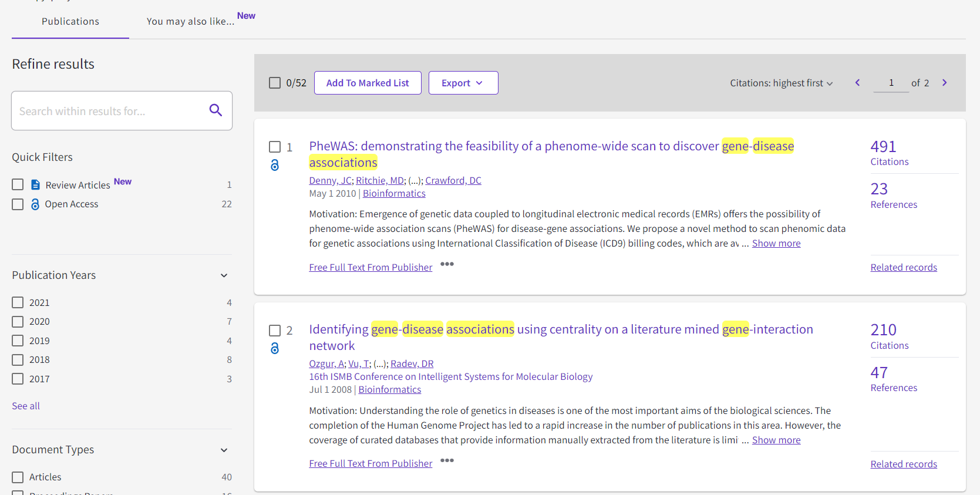Go to previous results page arrow
The height and width of the screenshot is (495, 980).
pos(857,83)
